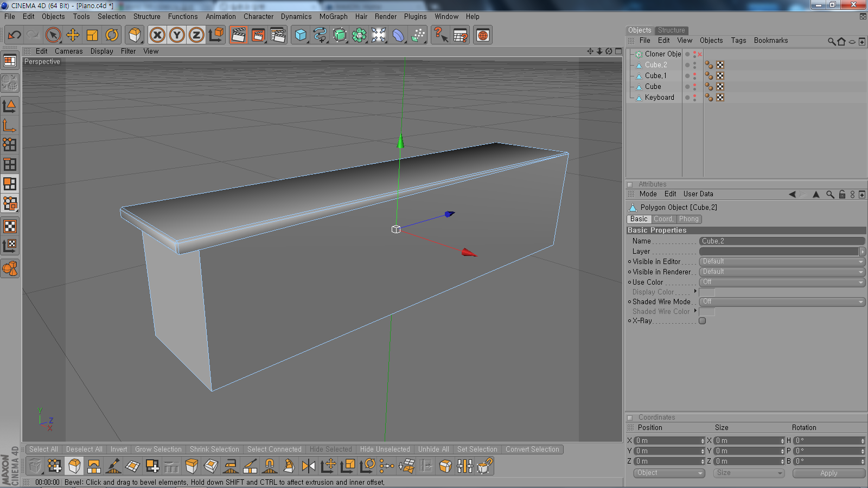Click the Mirror tool in bottom toolbar
The width and height of the screenshot is (868, 488).
pyautogui.click(x=309, y=466)
